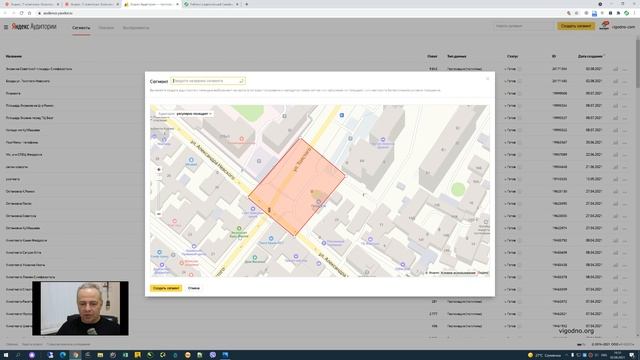Screen dimensions: 640x360
Task: Zoom out on the map
Action: [159, 214]
